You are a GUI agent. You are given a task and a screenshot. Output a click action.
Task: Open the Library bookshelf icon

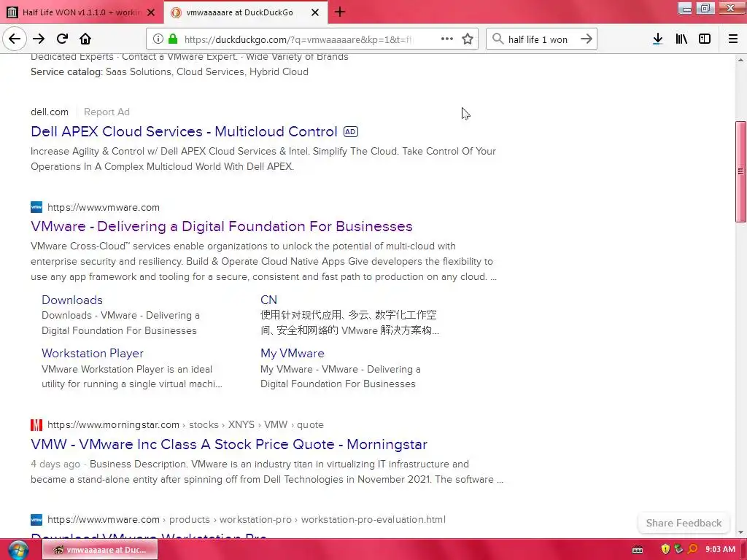click(x=681, y=39)
